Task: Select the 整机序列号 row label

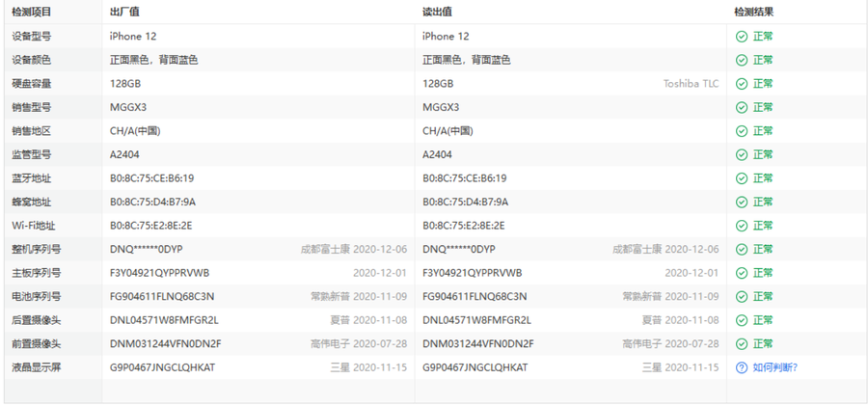Action: pyautogui.click(x=37, y=249)
